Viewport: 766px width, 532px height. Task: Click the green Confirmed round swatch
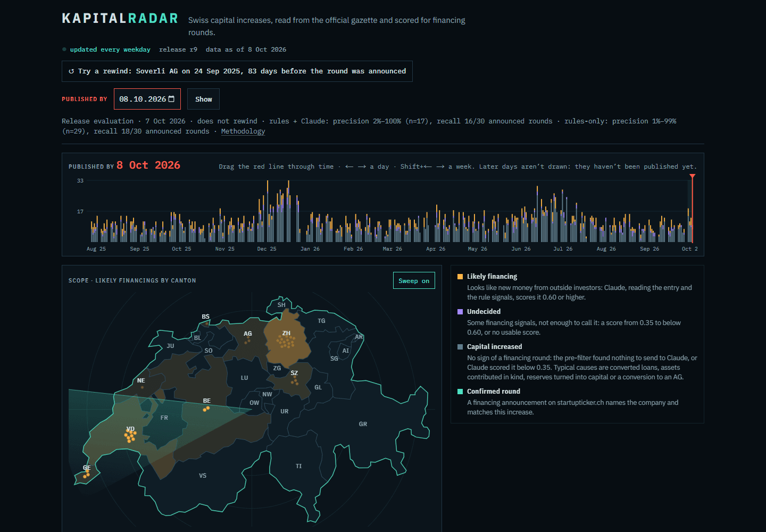[x=460, y=392]
